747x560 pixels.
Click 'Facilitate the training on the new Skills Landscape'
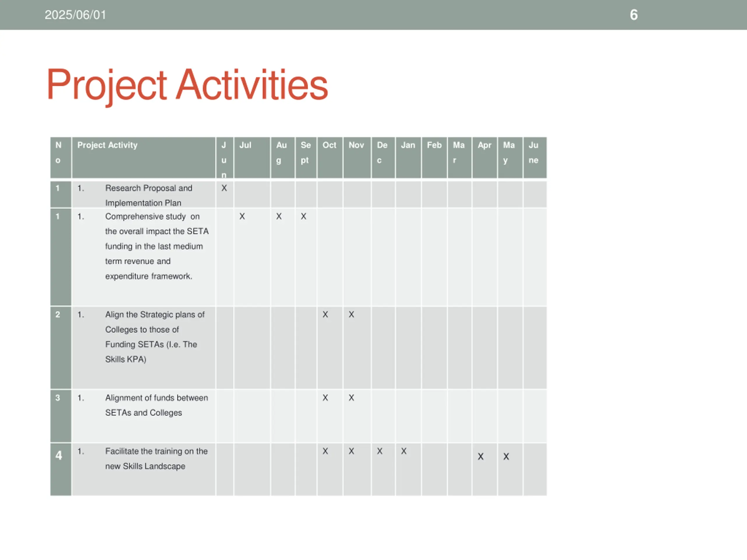point(144,470)
